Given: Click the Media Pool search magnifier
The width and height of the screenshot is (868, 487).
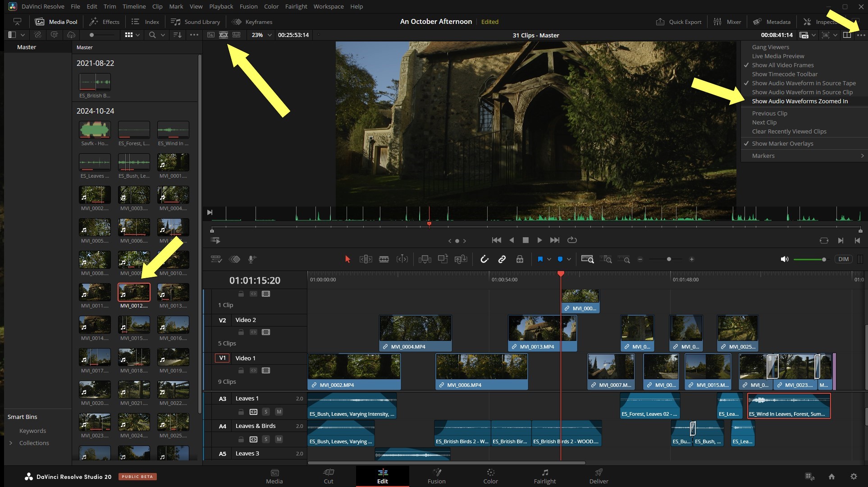Looking at the screenshot, I should tap(152, 35).
